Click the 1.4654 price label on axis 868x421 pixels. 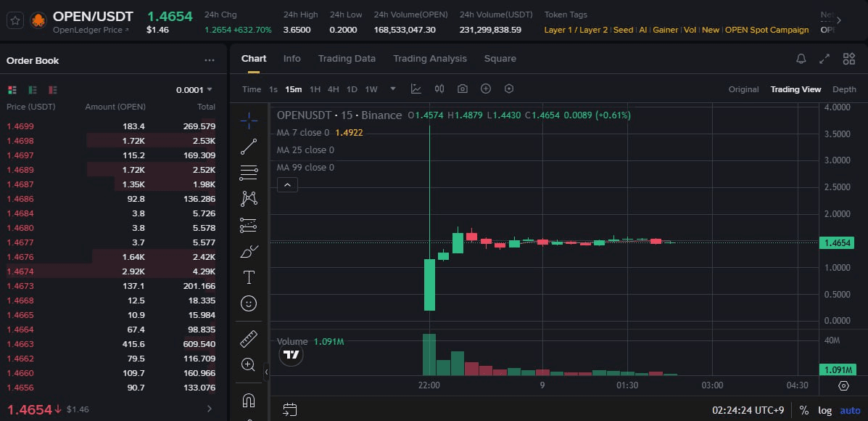tap(836, 242)
